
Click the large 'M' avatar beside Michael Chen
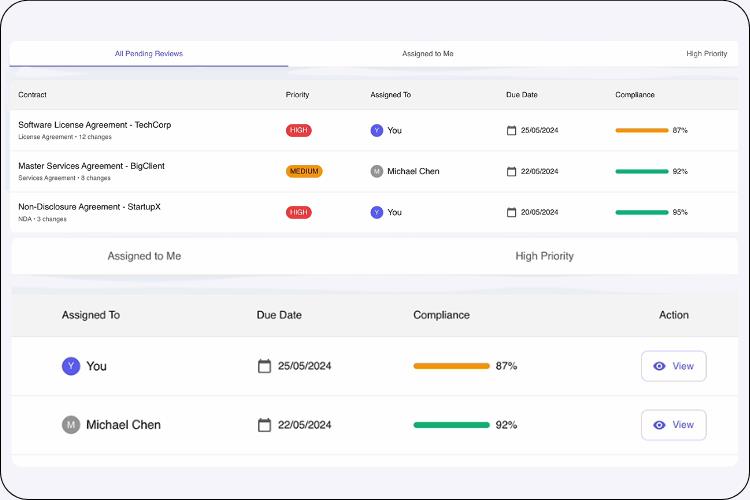pos(71,425)
